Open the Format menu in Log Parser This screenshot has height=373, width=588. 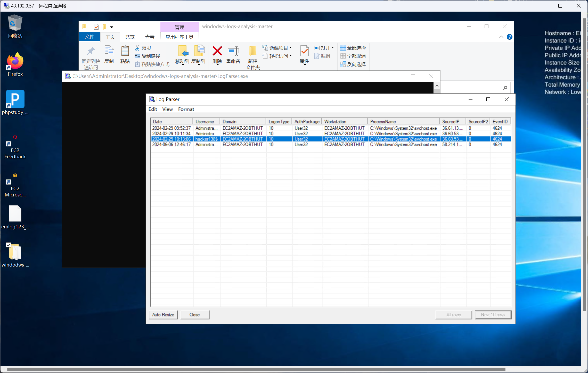[186, 109]
